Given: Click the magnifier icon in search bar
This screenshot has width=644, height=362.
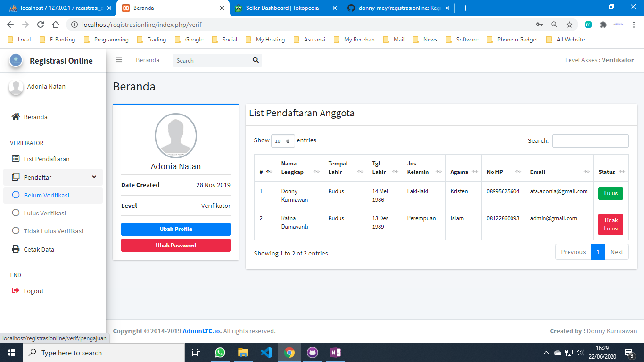Looking at the screenshot, I should pos(256,60).
